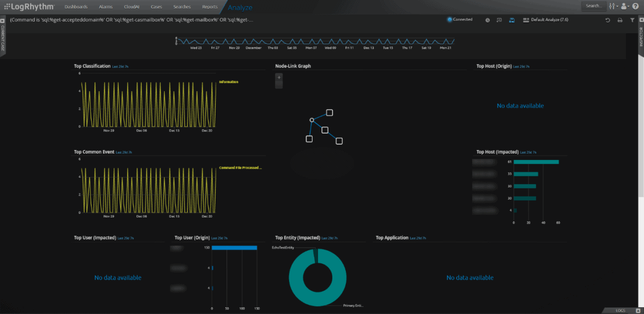Click the print icon near the filter
This screenshot has height=314, width=644.
click(619, 19)
